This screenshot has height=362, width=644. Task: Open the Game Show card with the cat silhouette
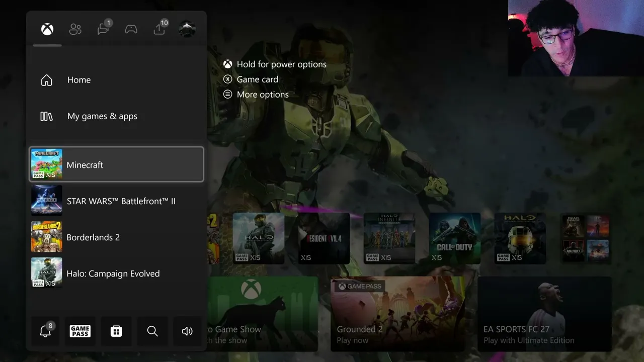pyautogui.click(x=263, y=314)
